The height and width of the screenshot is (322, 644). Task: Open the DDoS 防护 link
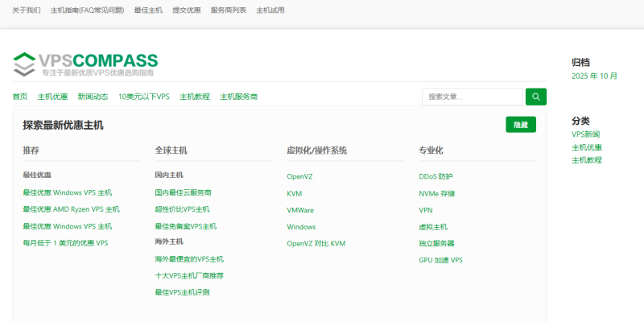[436, 176]
